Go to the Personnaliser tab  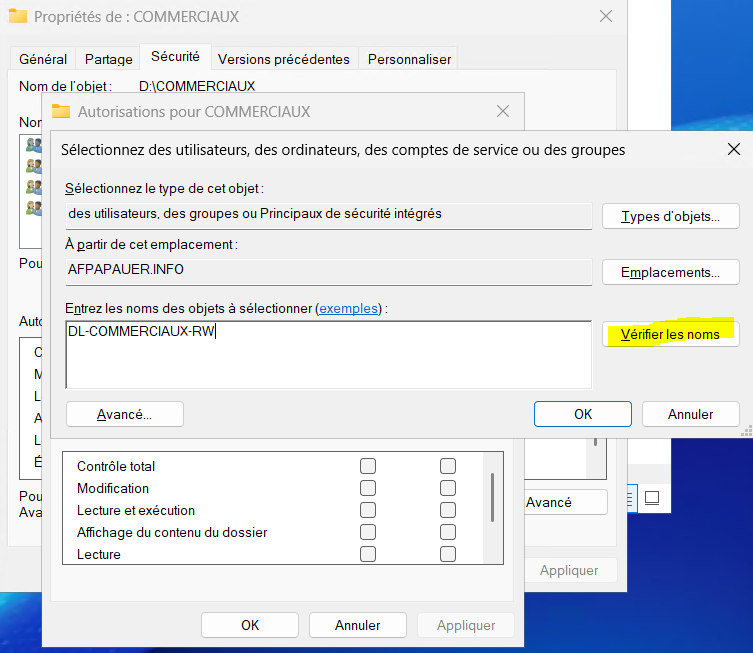pos(409,59)
